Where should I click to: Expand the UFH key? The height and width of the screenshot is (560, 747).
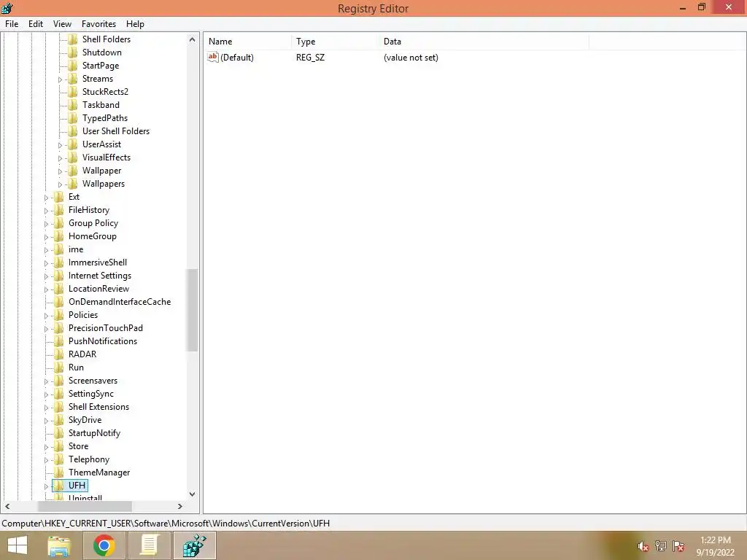coord(46,486)
